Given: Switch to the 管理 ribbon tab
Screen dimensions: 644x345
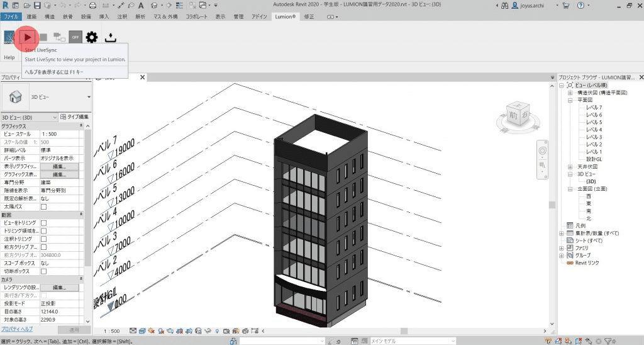Looking at the screenshot, I should pyautogui.click(x=238, y=17).
